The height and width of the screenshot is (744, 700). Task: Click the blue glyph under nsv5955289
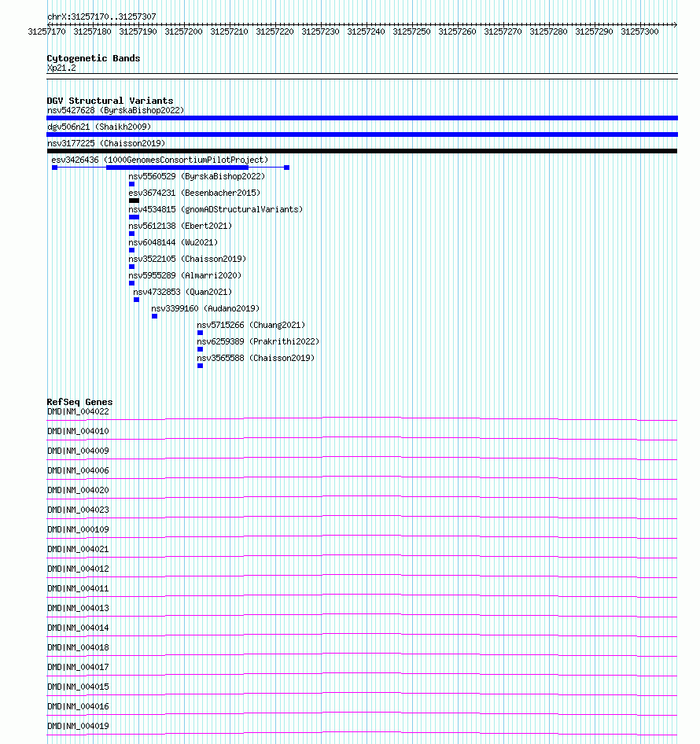[131, 283]
